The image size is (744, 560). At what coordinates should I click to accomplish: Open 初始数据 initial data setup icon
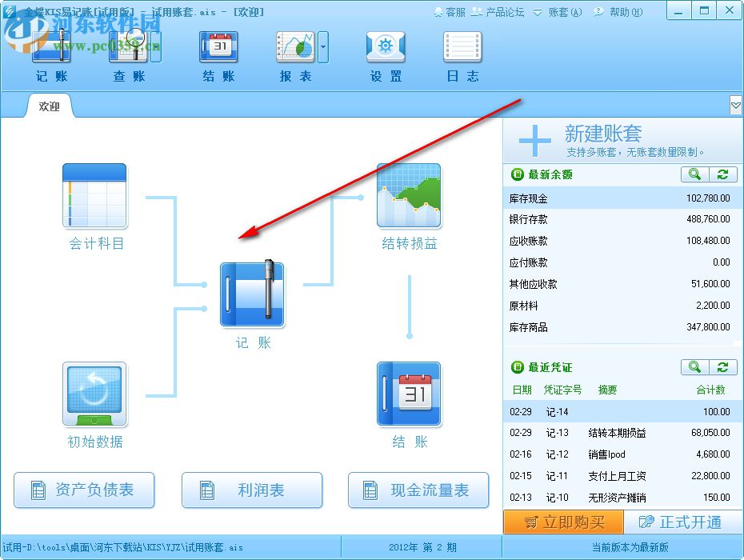pos(94,394)
